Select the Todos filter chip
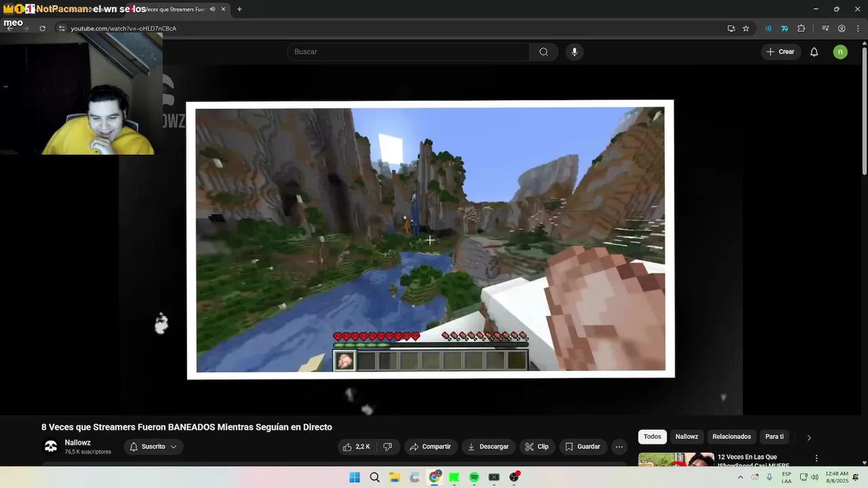Image resolution: width=868 pixels, height=488 pixels. (652, 436)
